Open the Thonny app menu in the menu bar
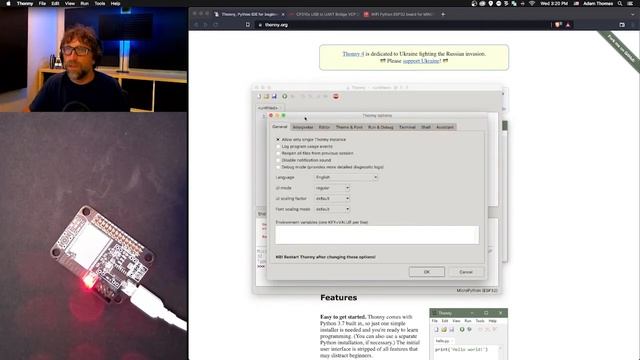The height and width of the screenshot is (360, 640). (x=25, y=3)
